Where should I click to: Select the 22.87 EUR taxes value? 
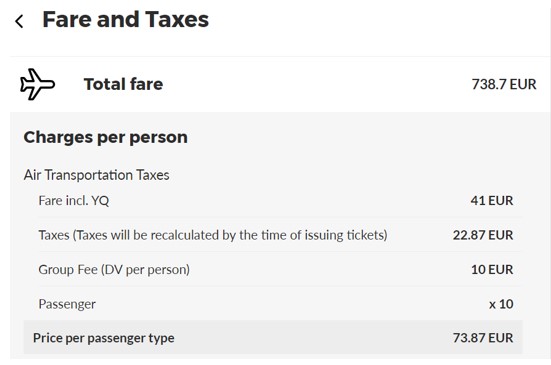point(483,235)
